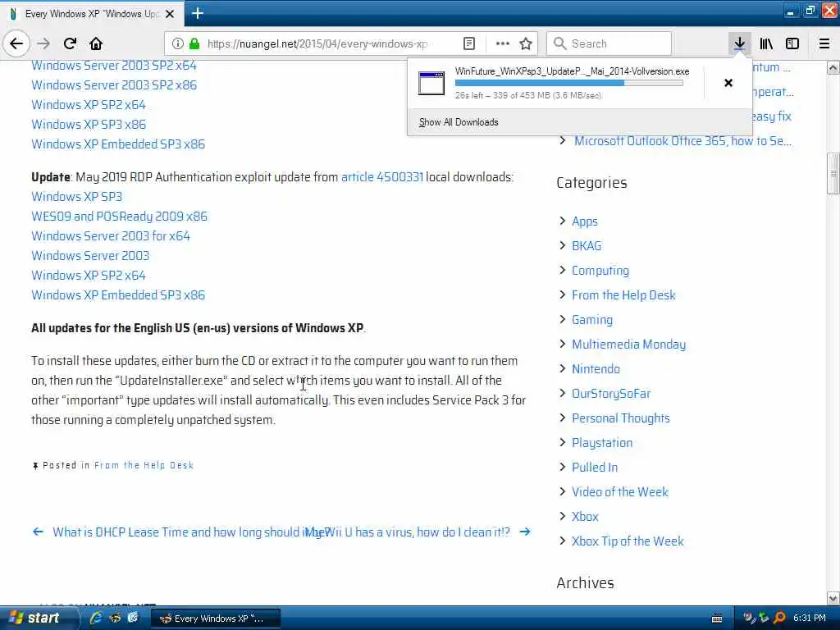Click Show All Downloads
The width and height of the screenshot is (840, 630).
[459, 122]
